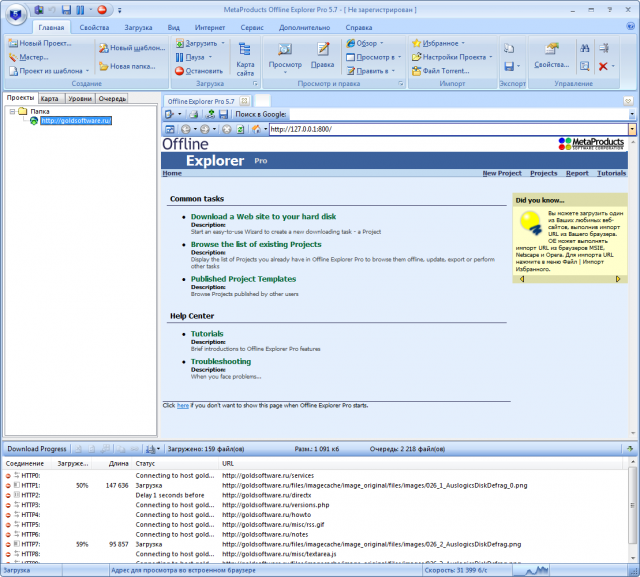Open the Карта сайта site map tool
The width and height of the screenshot is (640, 577).
[x=245, y=60]
